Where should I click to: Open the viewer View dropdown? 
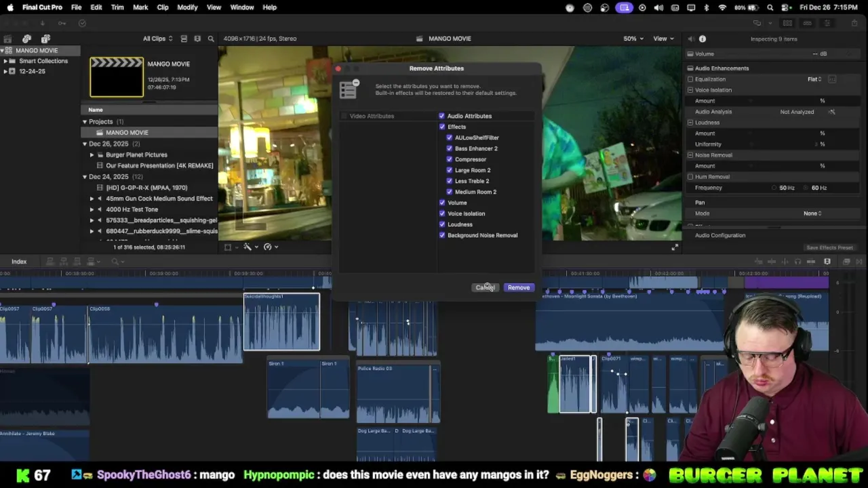[662, 39]
